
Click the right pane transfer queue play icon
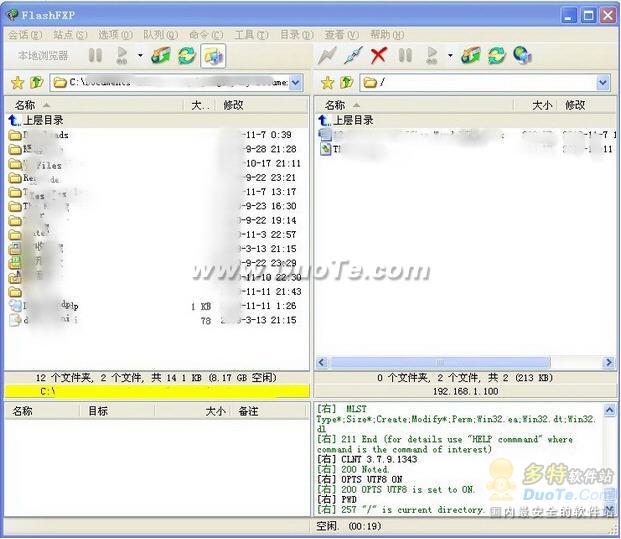pyautogui.click(x=432, y=55)
